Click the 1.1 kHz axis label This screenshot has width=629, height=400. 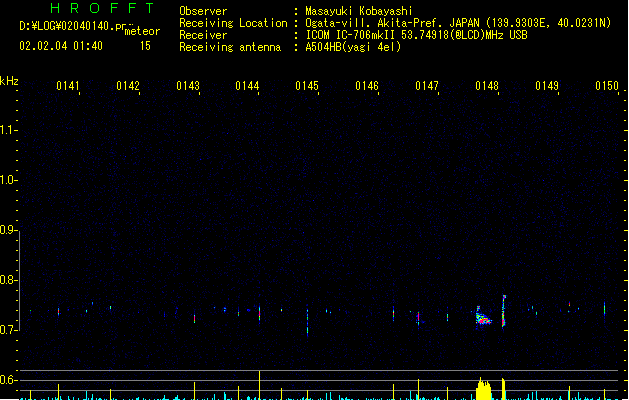coord(8,130)
